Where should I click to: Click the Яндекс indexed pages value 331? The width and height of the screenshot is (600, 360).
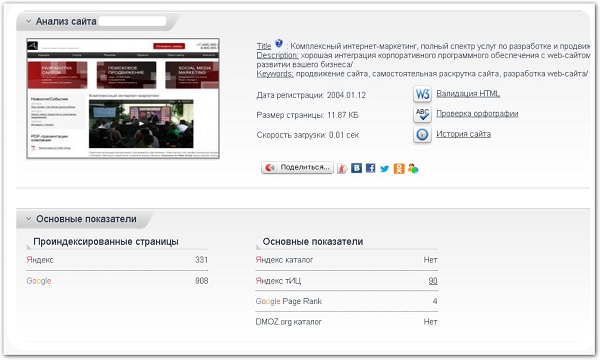tap(202, 260)
